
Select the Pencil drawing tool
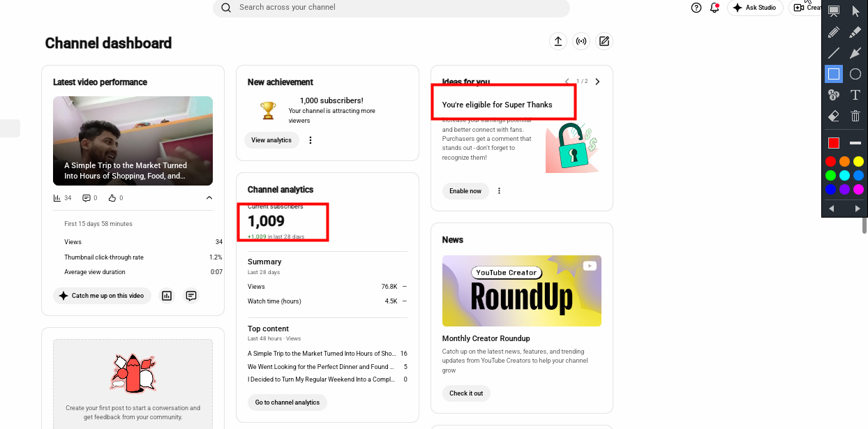tap(833, 32)
